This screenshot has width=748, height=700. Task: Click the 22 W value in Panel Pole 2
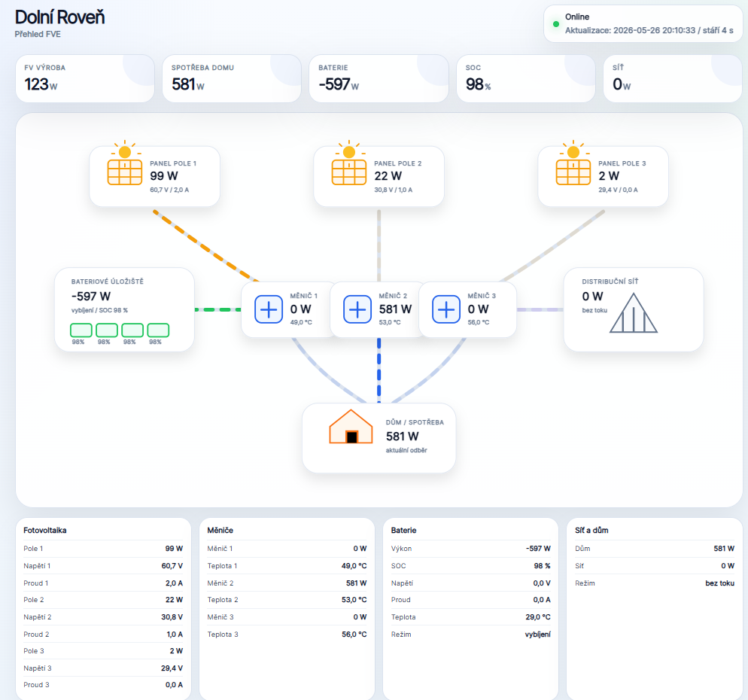point(388,176)
